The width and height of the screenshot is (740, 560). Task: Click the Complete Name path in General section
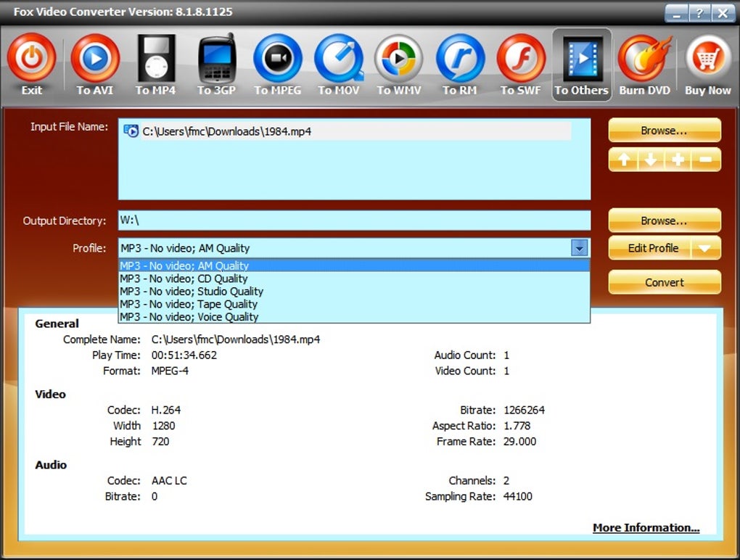point(236,339)
